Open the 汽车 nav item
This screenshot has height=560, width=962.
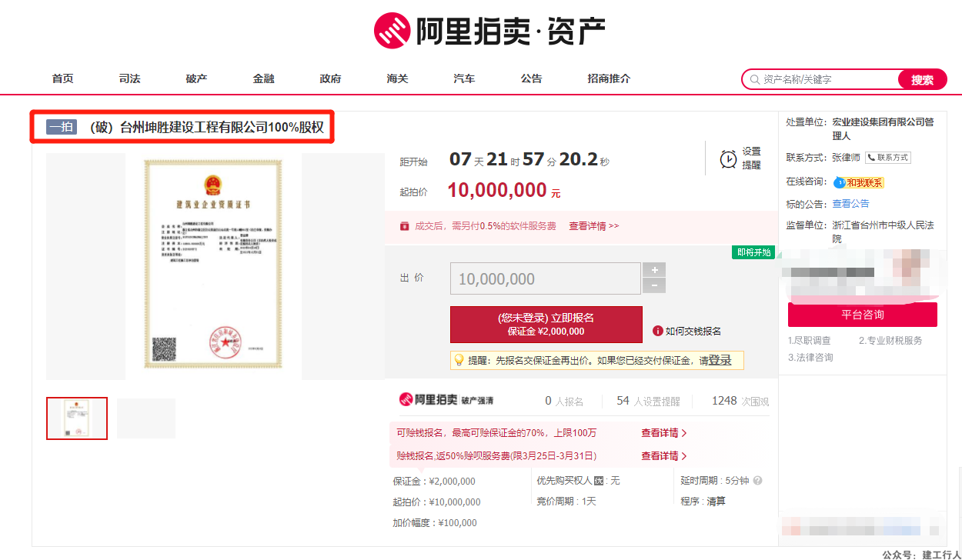pos(465,78)
